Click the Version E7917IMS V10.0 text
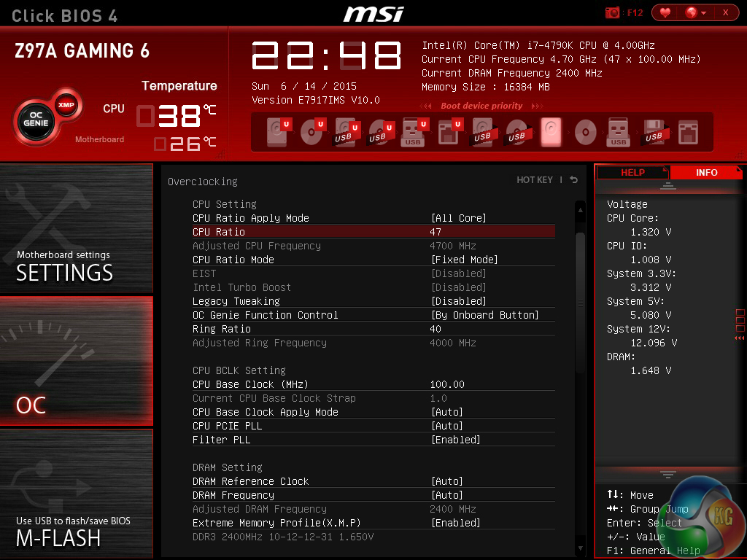747x560 pixels. coord(316,100)
